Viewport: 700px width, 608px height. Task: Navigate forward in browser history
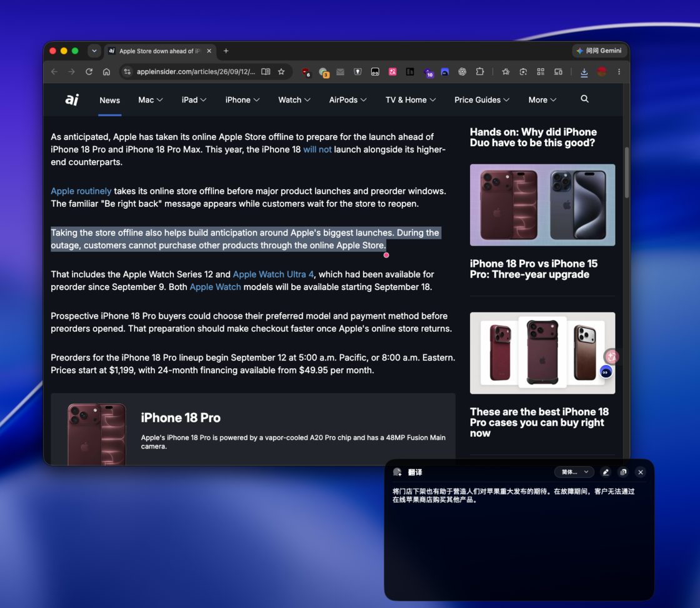(71, 71)
